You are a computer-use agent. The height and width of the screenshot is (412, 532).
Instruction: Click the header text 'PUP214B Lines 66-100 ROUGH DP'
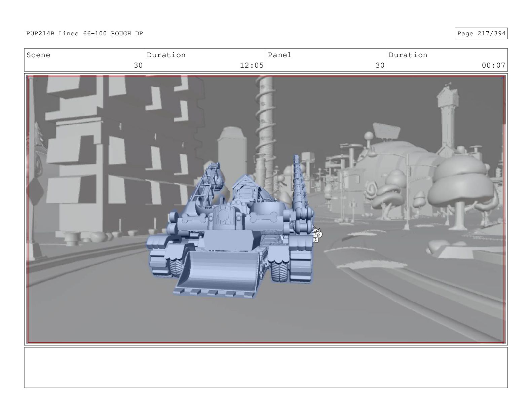[84, 34]
